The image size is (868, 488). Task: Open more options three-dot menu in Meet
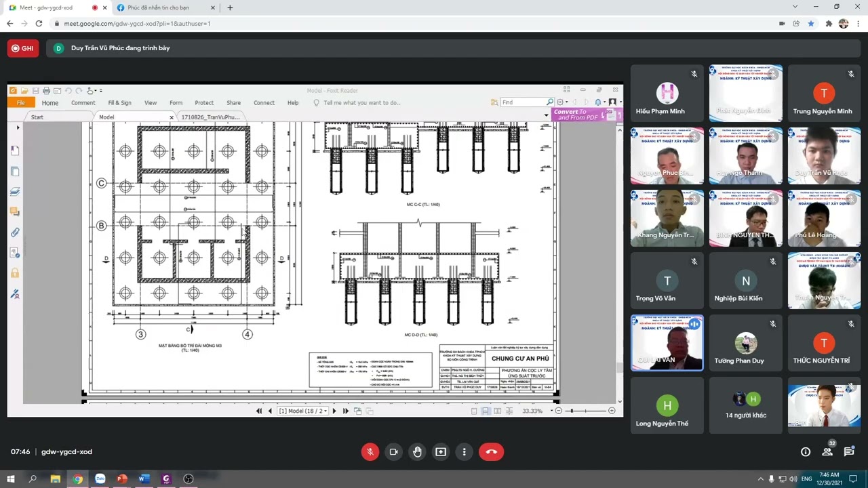pos(465,452)
